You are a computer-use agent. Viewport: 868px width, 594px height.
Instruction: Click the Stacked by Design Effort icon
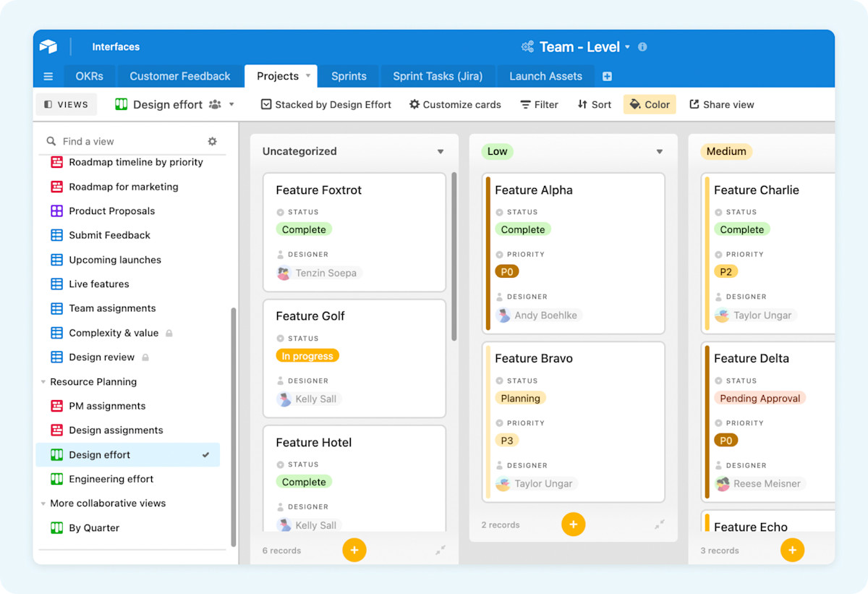[x=266, y=104]
